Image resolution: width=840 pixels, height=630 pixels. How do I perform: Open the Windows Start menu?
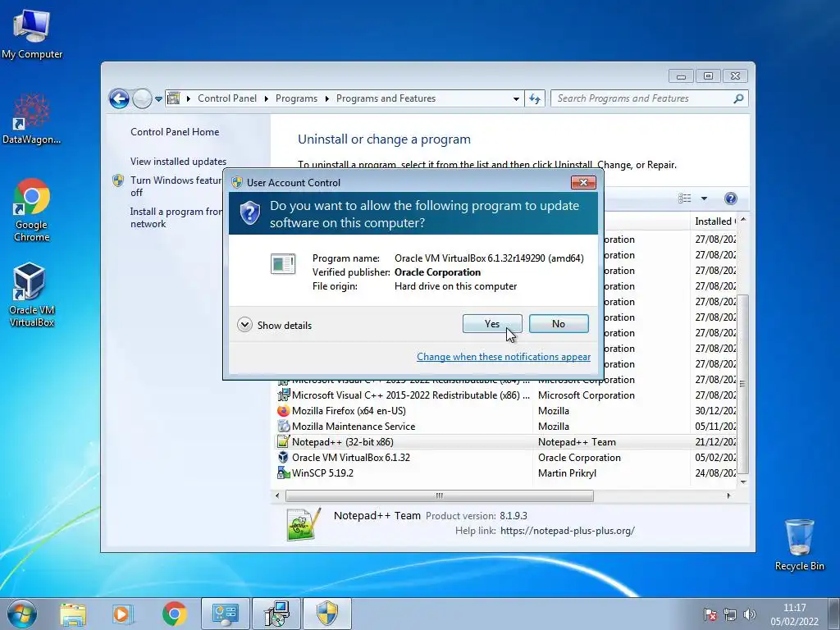pos(22,614)
